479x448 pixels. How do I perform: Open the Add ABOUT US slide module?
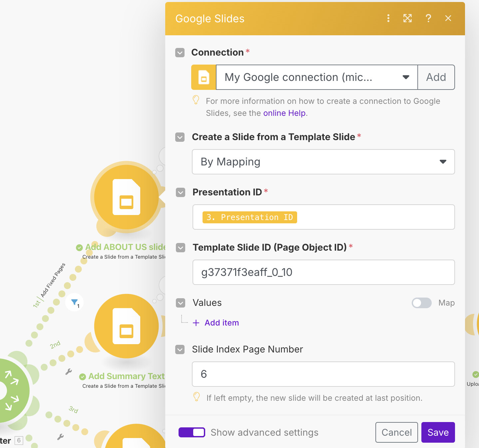point(126,197)
